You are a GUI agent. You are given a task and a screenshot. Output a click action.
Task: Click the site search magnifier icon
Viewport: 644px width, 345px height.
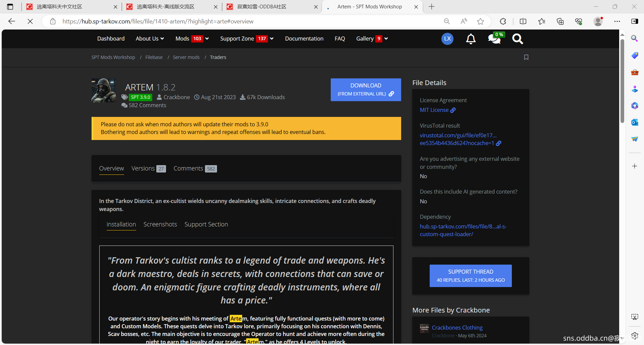pos(517,39)
